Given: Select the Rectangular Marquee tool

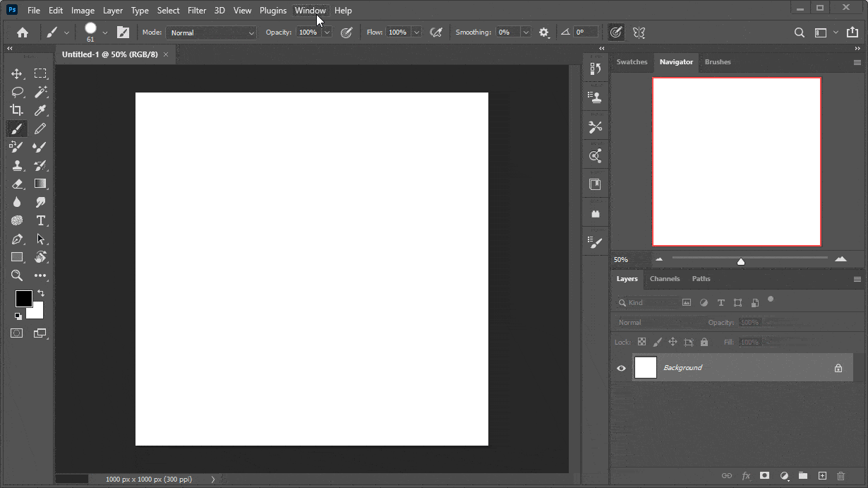Looking at the screenshot, I should [x=40, y=73].
